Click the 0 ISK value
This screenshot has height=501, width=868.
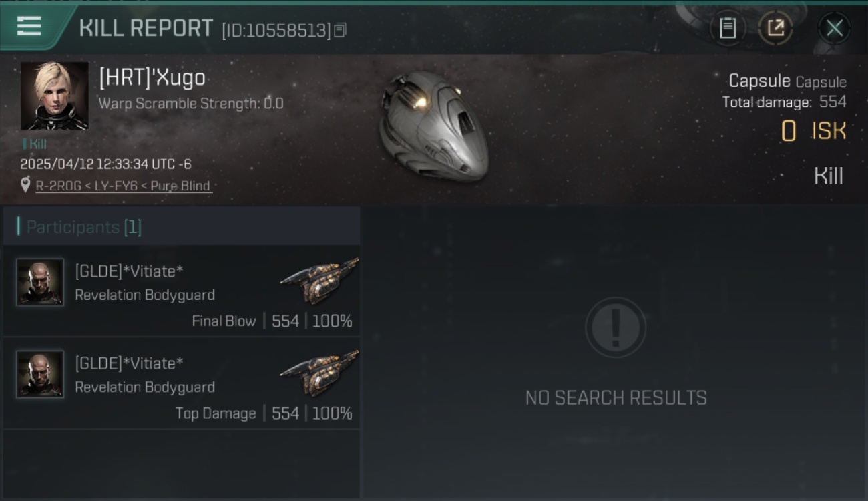pyautogui.click(x=813, y=131)
